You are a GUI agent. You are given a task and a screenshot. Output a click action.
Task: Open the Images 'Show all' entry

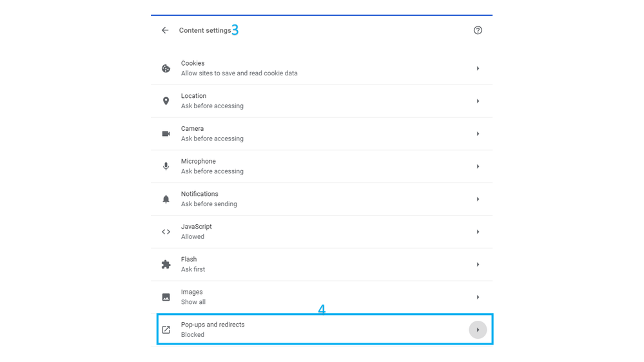(193, 302)
